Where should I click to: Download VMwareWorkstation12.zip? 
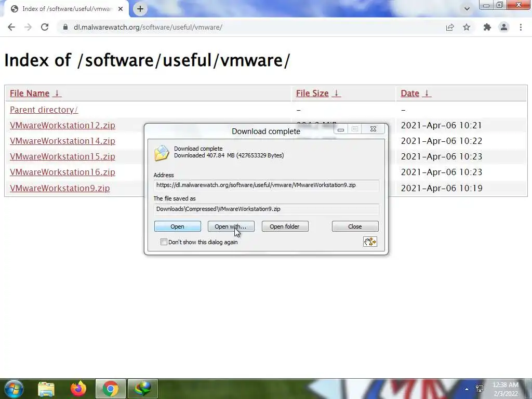click(x=62, y=125)
